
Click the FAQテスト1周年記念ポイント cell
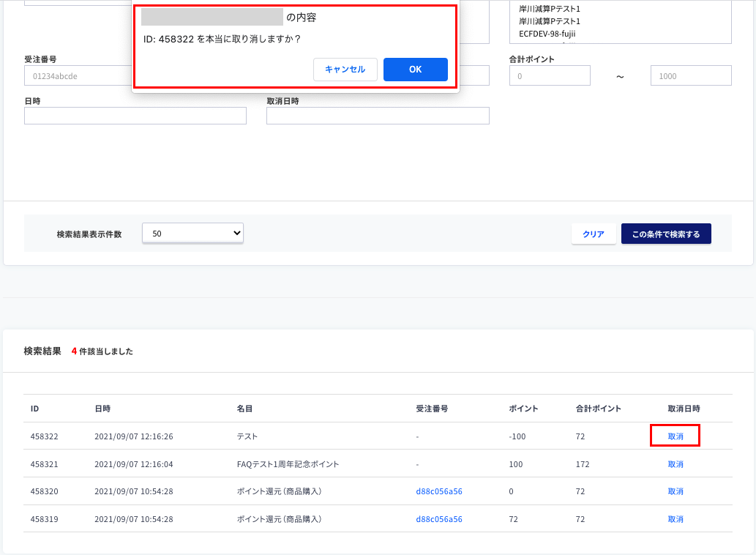point(288,464)
